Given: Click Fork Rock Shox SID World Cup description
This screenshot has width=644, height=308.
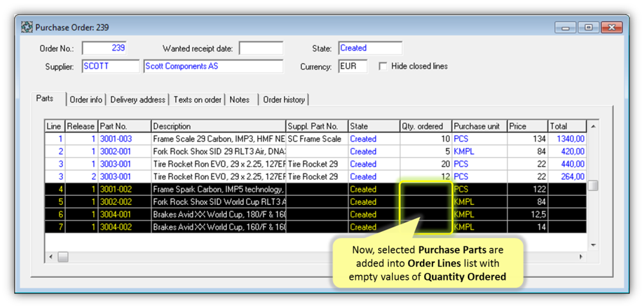Looking at the screenshot, I should pyautogui.click(x=219, y=202).
